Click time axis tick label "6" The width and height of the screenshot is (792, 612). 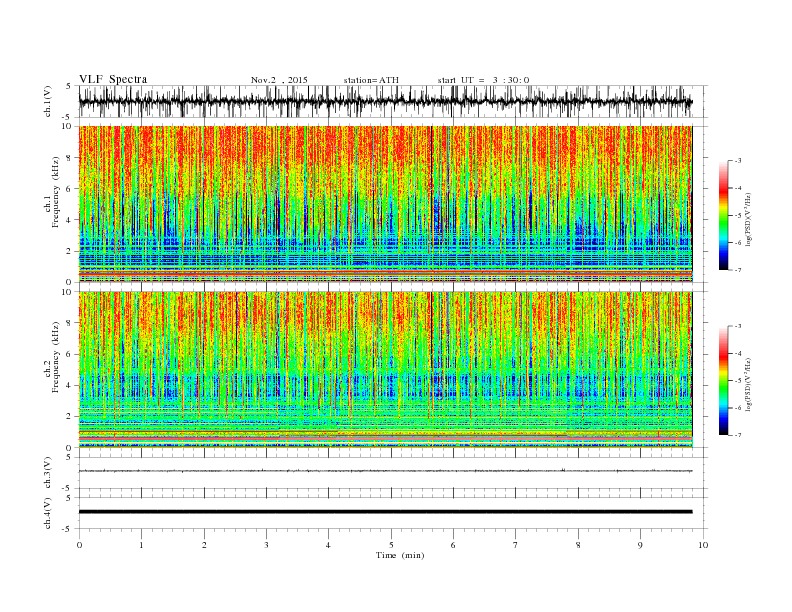pos(453,545)
